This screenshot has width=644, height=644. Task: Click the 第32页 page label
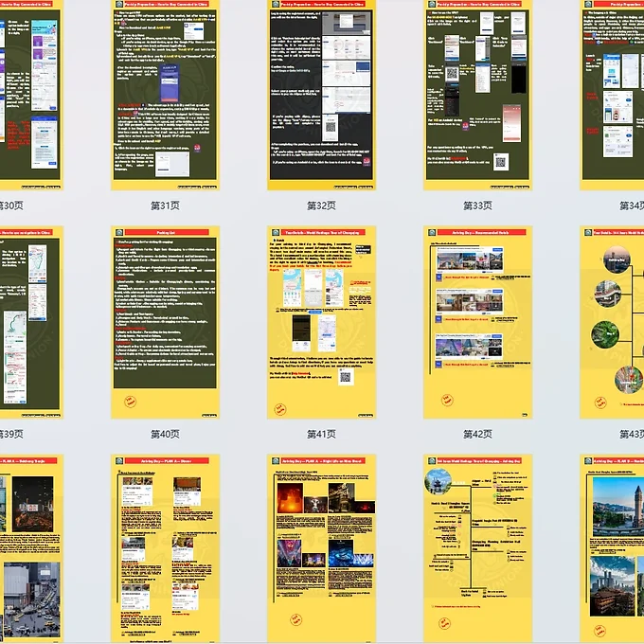[321, 205]
